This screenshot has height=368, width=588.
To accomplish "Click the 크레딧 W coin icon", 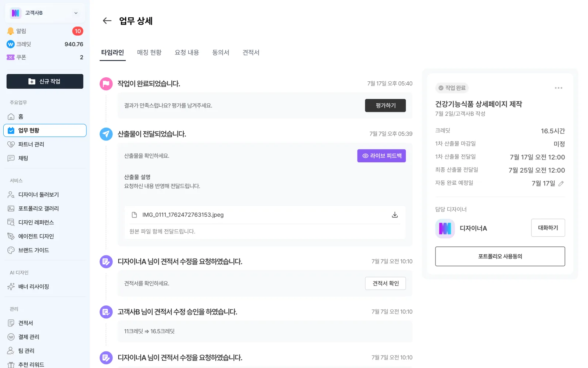I will [11, 44].
